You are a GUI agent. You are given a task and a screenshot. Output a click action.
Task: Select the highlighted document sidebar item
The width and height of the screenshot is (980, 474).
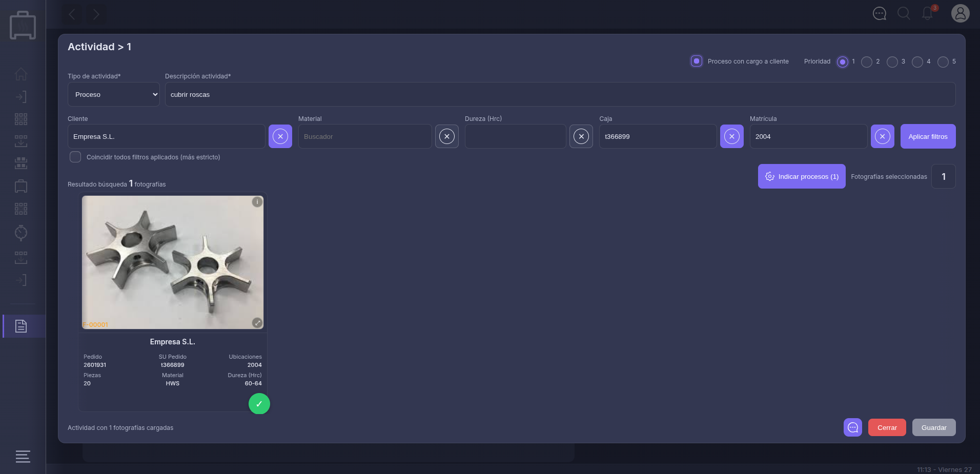pyautogui.click(x=21, y=326)
